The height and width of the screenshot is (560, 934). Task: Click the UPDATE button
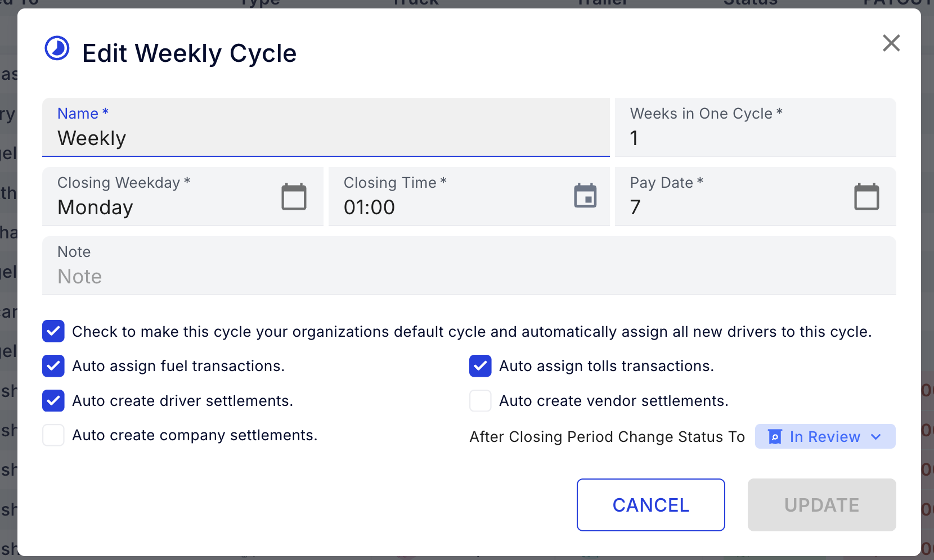[x=821, y=505]
